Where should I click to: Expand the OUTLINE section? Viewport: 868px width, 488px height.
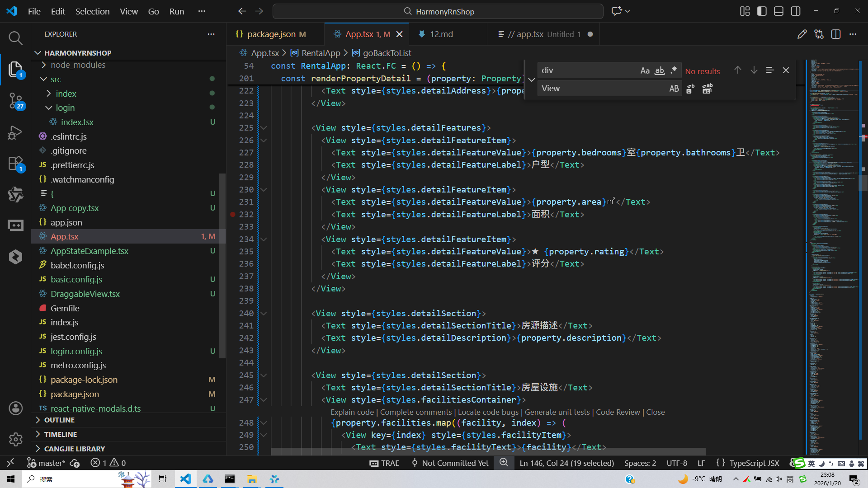(59, 420)
